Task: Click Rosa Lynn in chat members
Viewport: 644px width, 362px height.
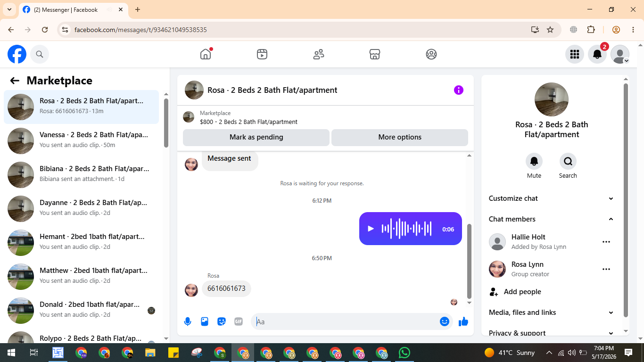Action: click(528, 264)
